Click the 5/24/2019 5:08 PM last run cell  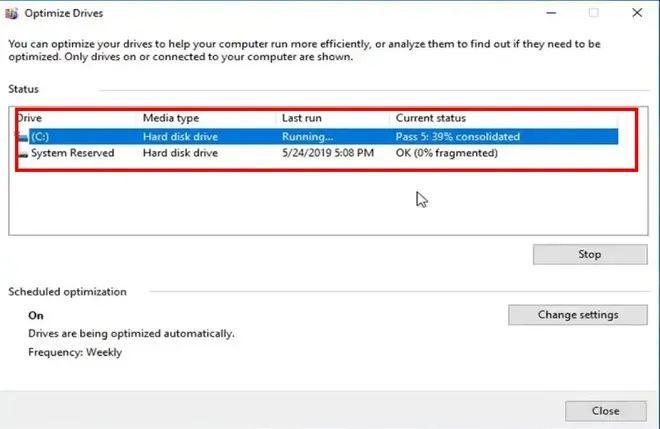tap(328, 153)
